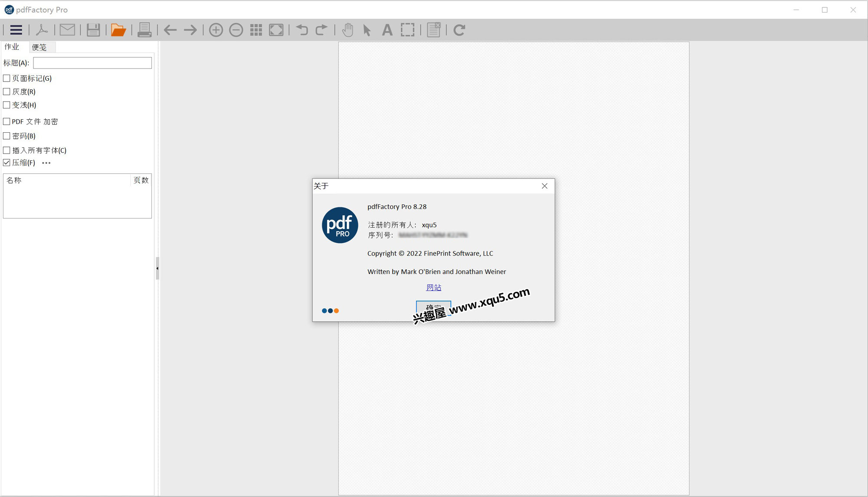Enable 密码(B) password checkbox

7,136
